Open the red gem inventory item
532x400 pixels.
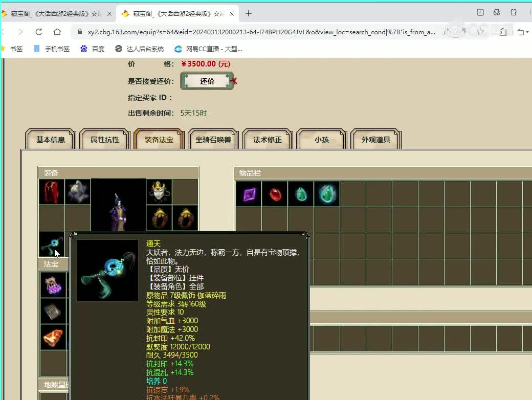(275, 194)
